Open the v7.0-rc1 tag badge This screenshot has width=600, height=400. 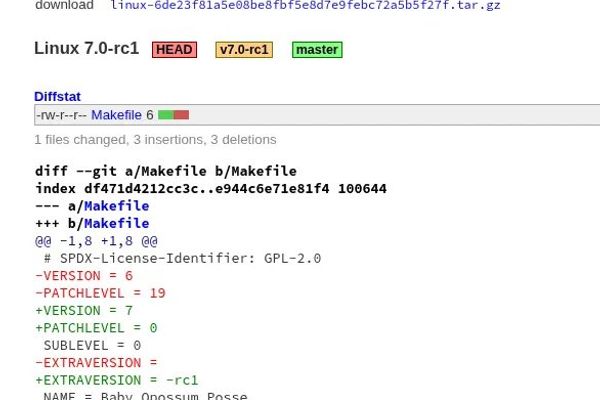point(244,50)
